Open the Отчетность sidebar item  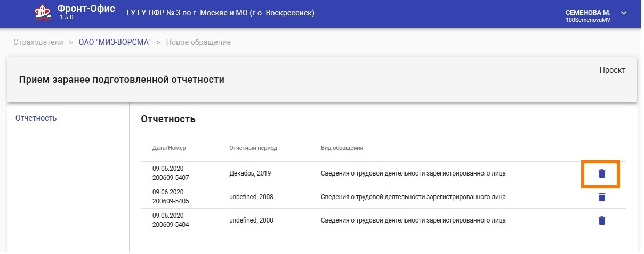[x=36, y=118]
